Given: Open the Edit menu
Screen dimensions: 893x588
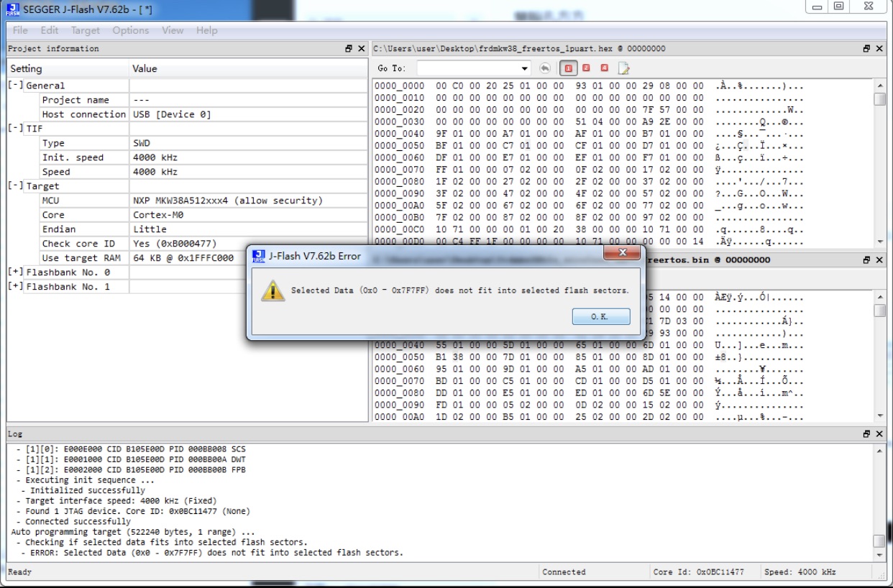Looking at the screenshot, I should click(x=50, y=30).
